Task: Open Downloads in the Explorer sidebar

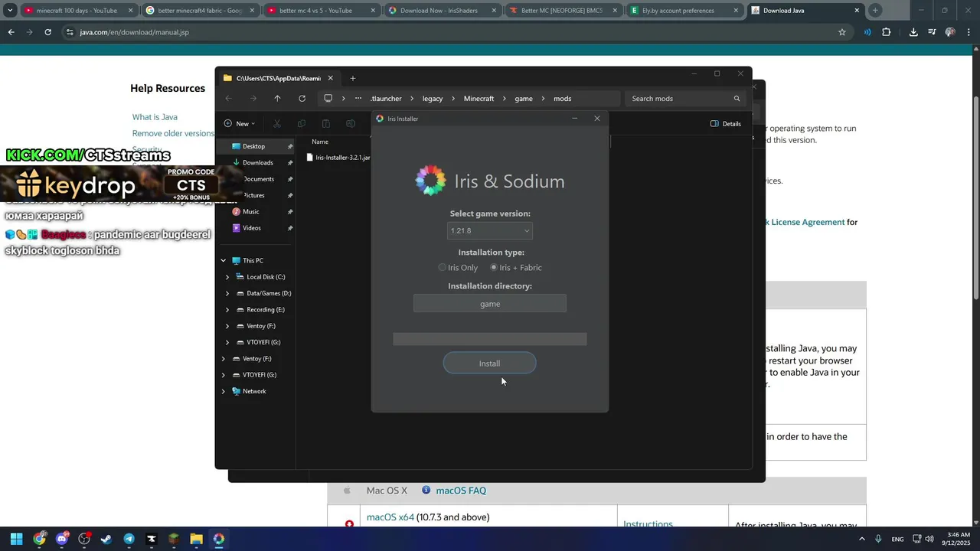Action: pos(258,162)
